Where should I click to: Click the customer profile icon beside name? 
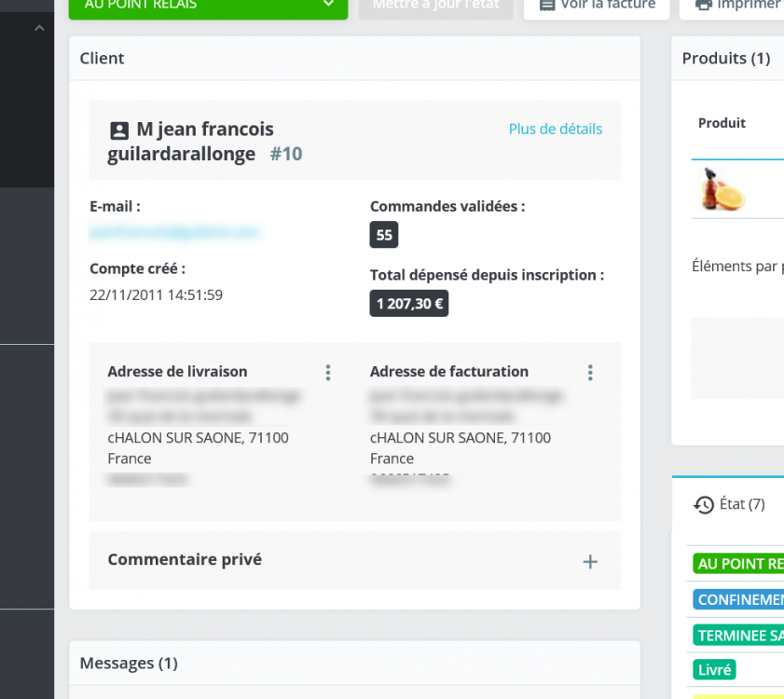click(x=119, y=131)
